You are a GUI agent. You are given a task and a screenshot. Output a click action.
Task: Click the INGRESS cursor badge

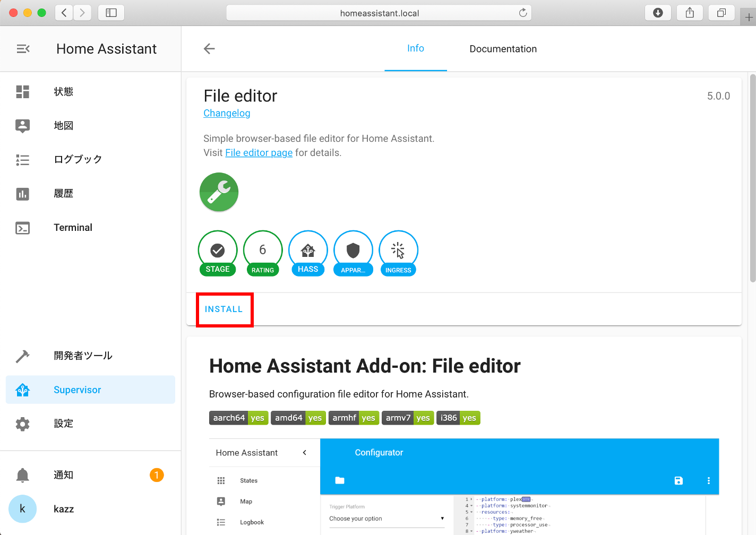(398, 253)
